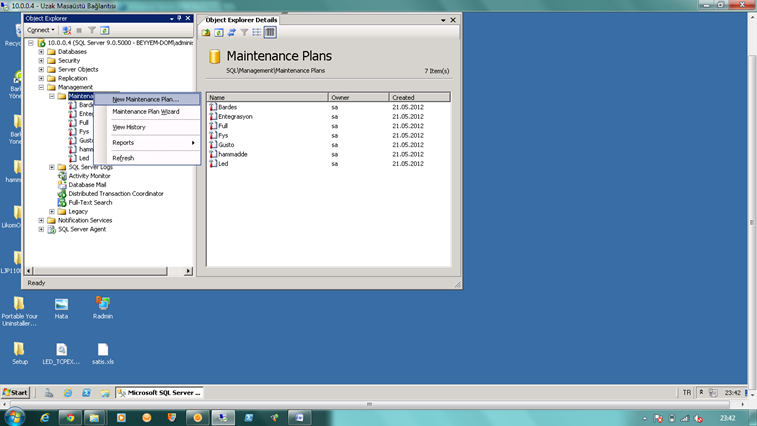Open the Radmin desktop shortcut
Image resolution: width=757 pixels, height=426 pixels.
pyautogui.click(x=102, y=304)
